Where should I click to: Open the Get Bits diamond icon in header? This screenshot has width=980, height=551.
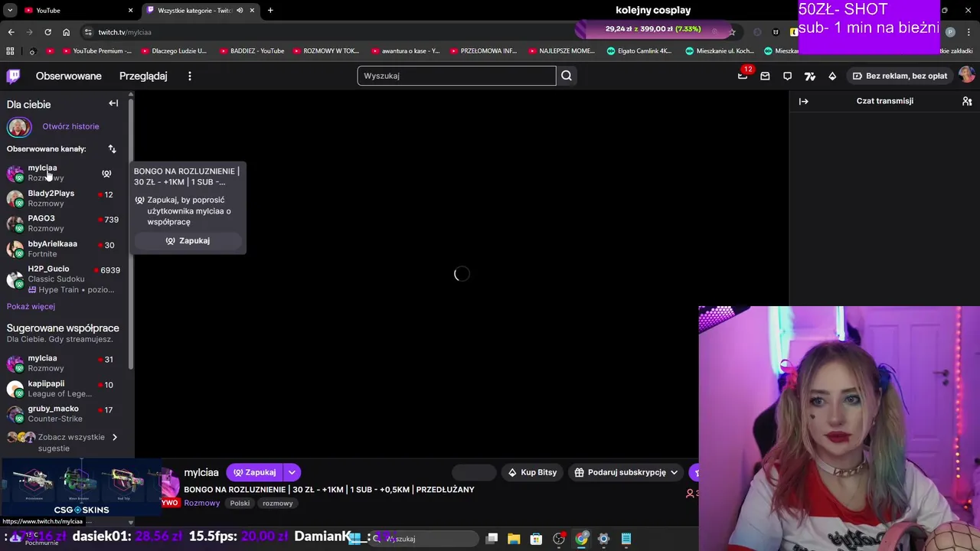(x=832, y=76)
